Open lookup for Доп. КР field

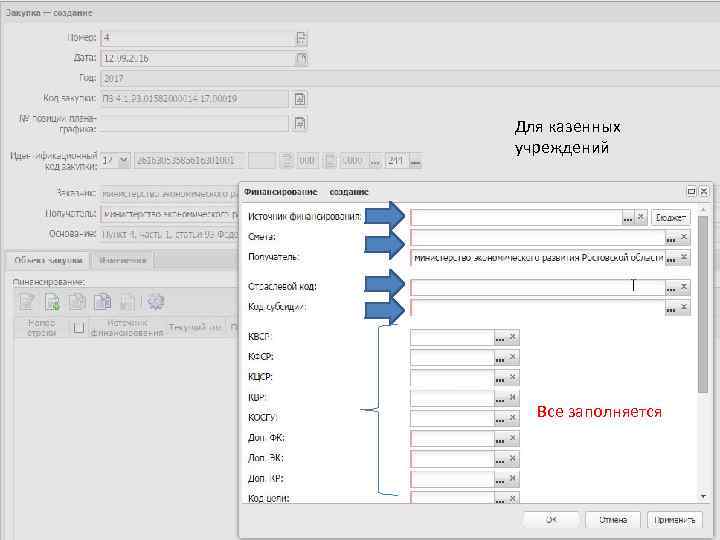(x=500, y=479)
